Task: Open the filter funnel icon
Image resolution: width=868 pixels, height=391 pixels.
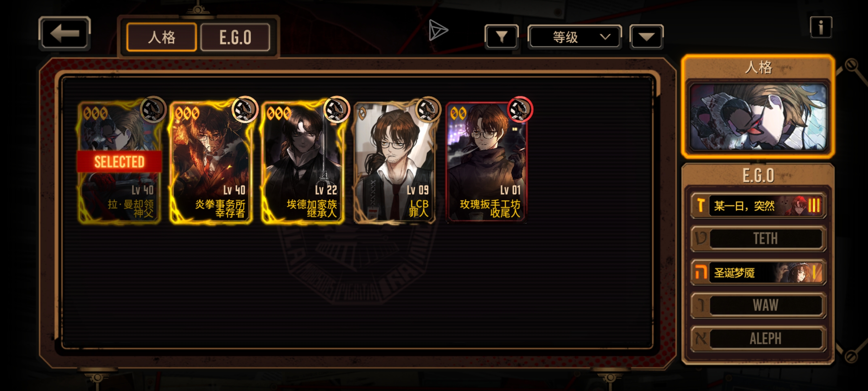Action: coord(502,37)
